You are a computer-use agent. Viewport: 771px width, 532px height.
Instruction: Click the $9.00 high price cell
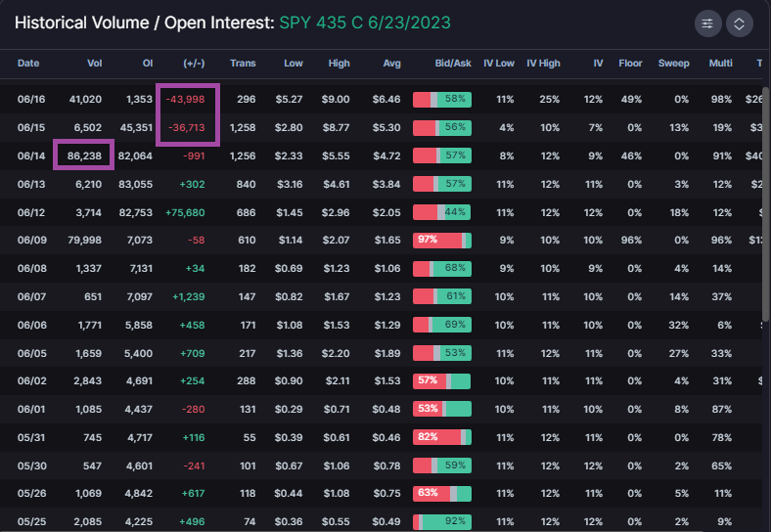[336, 100]
